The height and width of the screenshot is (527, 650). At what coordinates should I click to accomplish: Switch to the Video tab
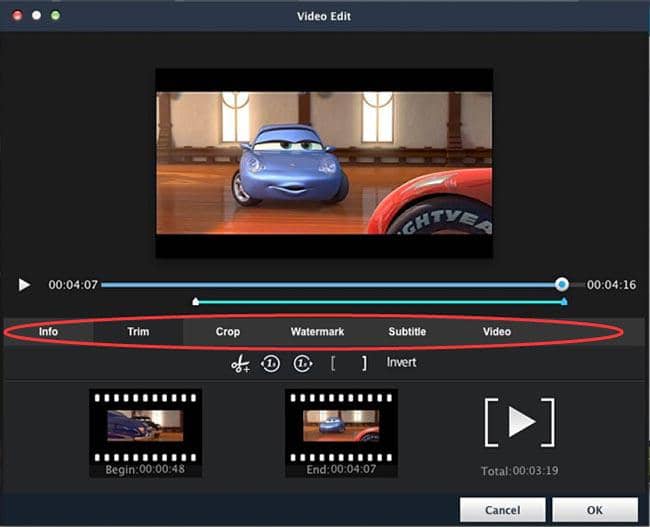tap(497, 332)
